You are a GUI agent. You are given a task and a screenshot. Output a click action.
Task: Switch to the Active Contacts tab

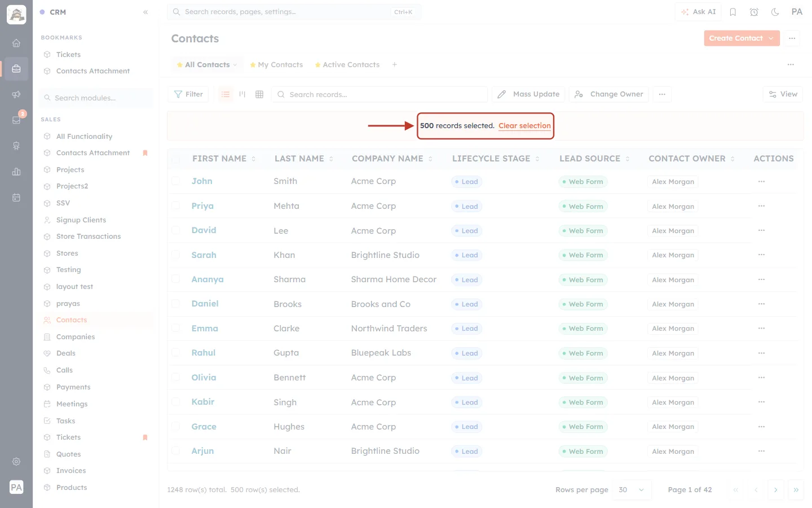pos(347,65)
